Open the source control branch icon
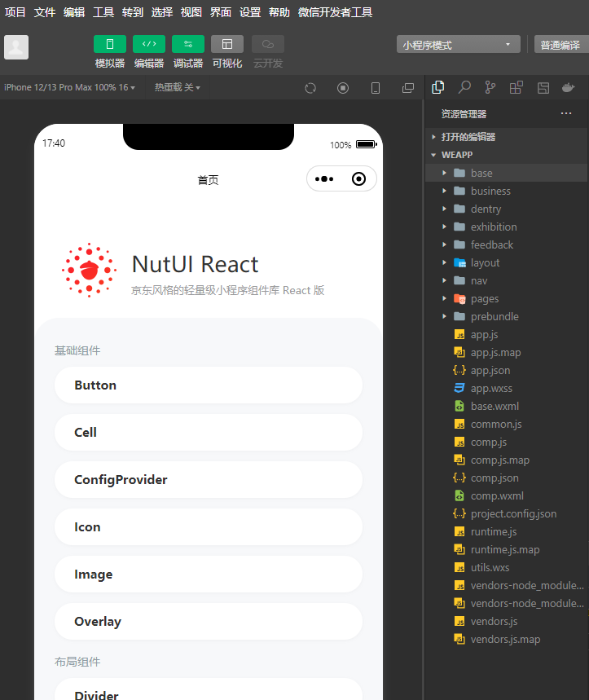The width and height of the screenshot is (589, 700). pos(490,87)
